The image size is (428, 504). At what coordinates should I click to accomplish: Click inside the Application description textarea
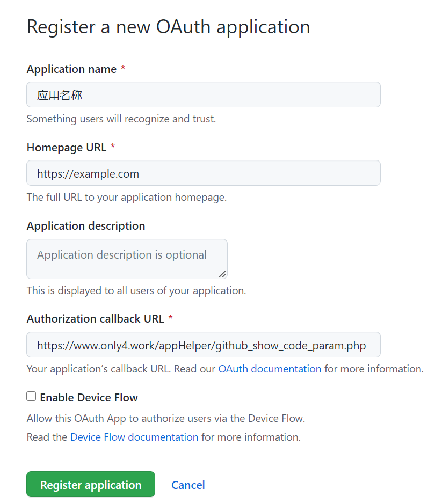[x=127, y=259]
